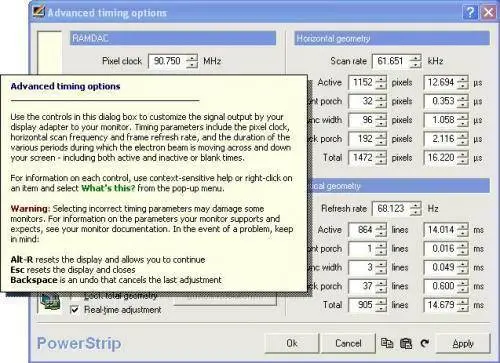The image size is (500, 363).
Task: Click the Scan rate spinner arrows
Action: click(415, 61)
